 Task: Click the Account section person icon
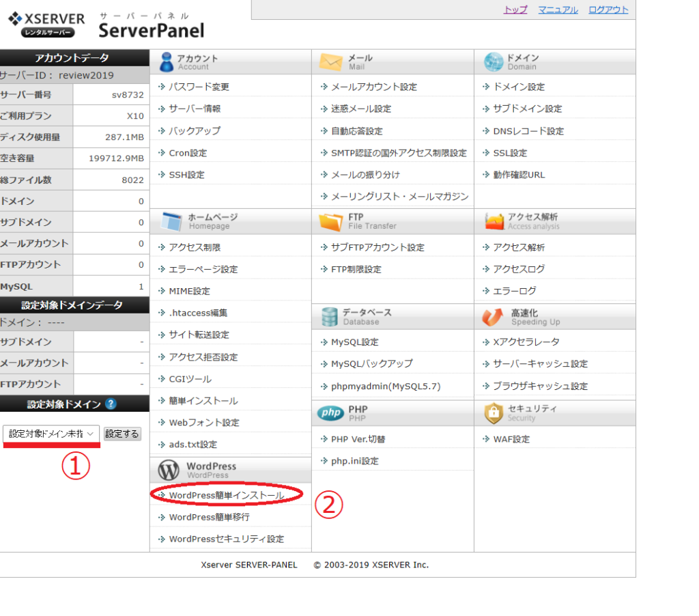167,62
